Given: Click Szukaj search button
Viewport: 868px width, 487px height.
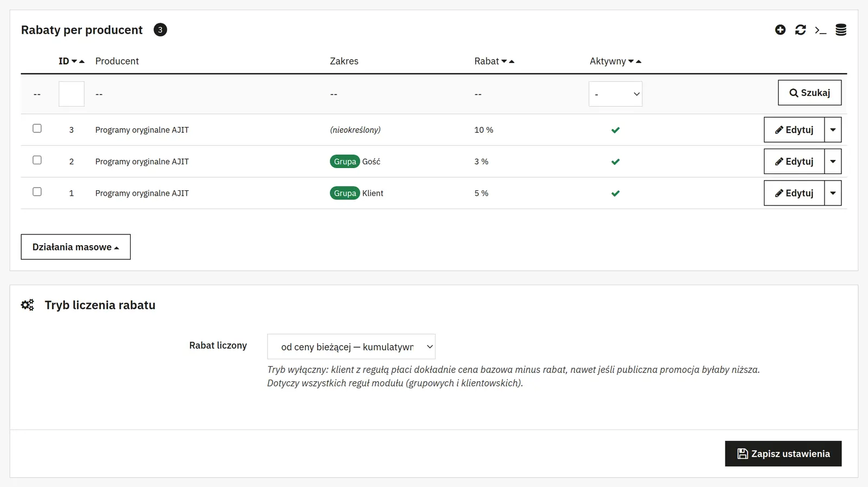Looking at the screenshot, I should pos(809,93).
